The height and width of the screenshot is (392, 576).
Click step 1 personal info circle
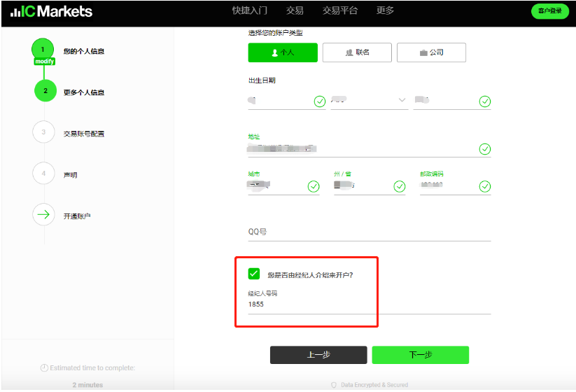(x=43, y=50)
